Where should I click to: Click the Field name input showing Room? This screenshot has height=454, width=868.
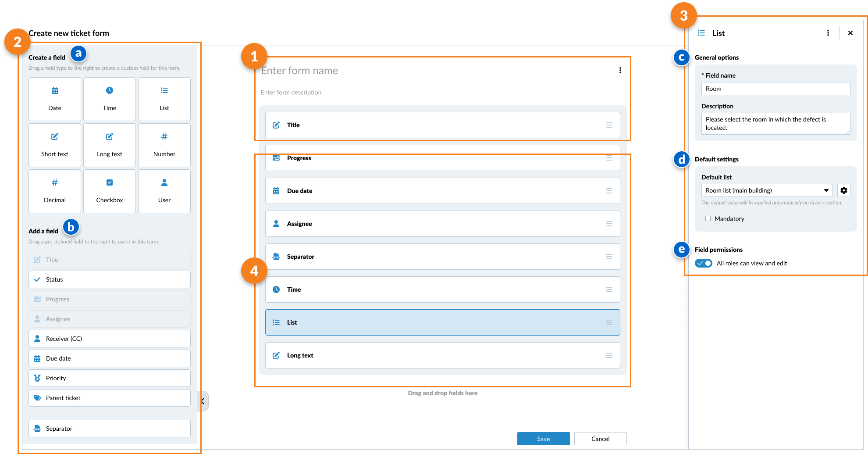pyautogui.click(x=775, y=88)
